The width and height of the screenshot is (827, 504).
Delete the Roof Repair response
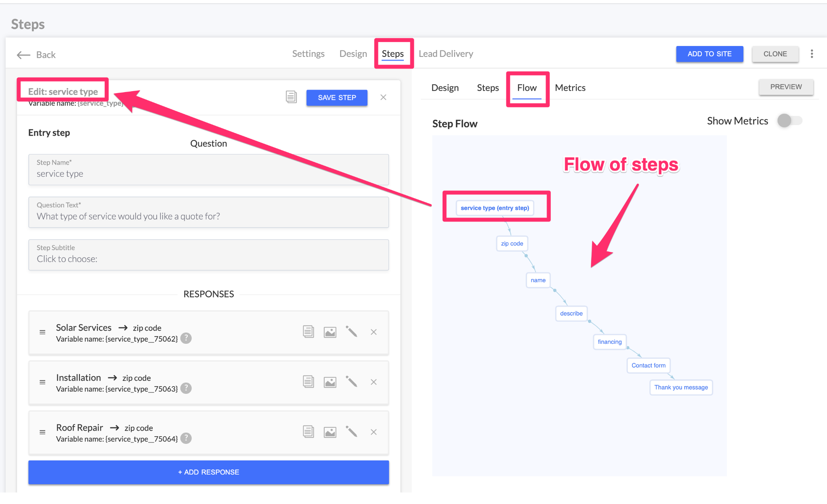[374, 432]
